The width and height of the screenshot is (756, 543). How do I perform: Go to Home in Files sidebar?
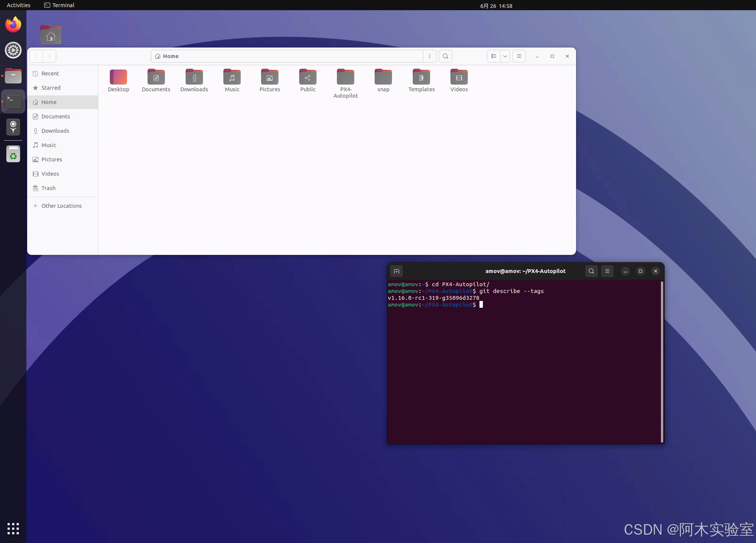pyautogui.click(x=63, y=102)
